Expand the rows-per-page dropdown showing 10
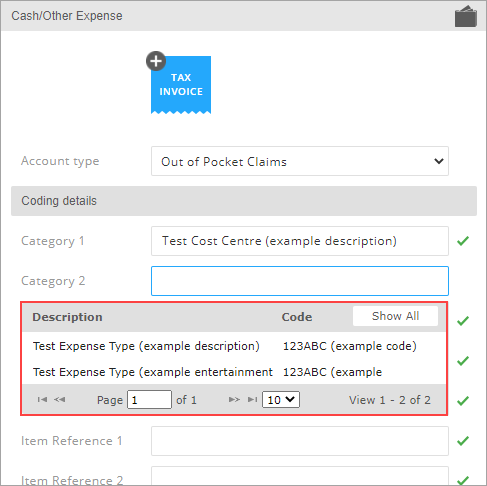This screenshot has width=487, height=486. [281, 400]
